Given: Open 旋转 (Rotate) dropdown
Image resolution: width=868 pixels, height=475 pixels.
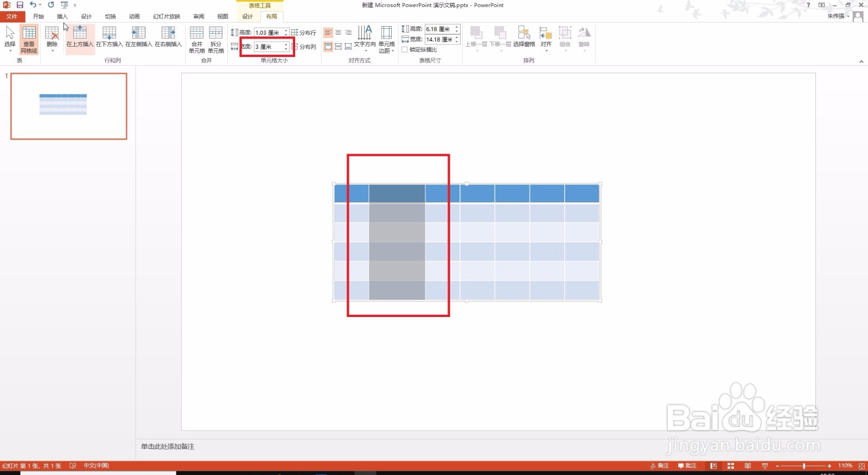Looking at the screenshot, I should point(584,39).
